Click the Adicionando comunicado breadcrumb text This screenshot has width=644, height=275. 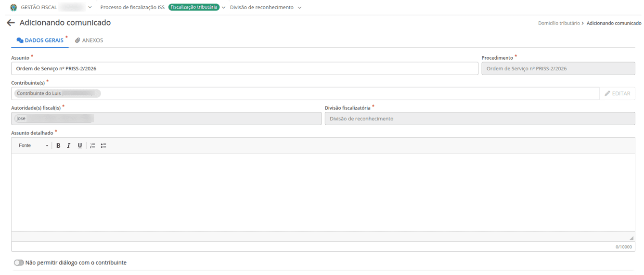[614, 23]
